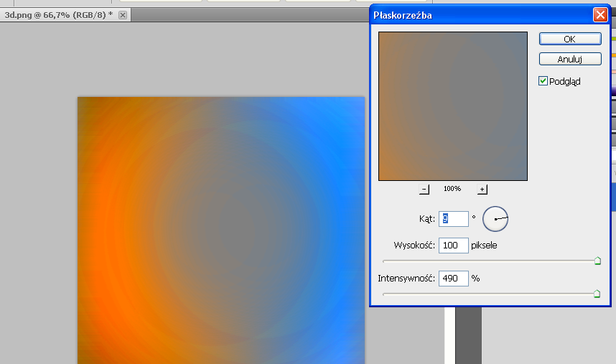
Task: Select the 3d.png document tab
Action: coord(59,15)
